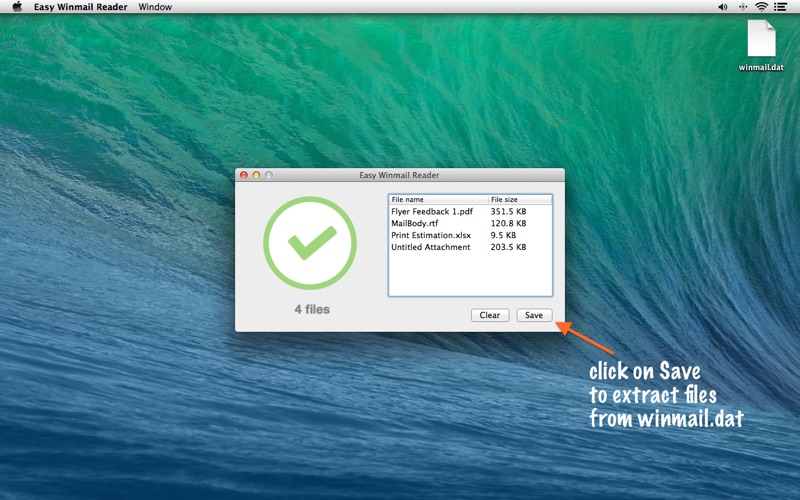Click the 203.5 KB size cell
This screenshot has width=800, height=500.
tap(508, 247)
